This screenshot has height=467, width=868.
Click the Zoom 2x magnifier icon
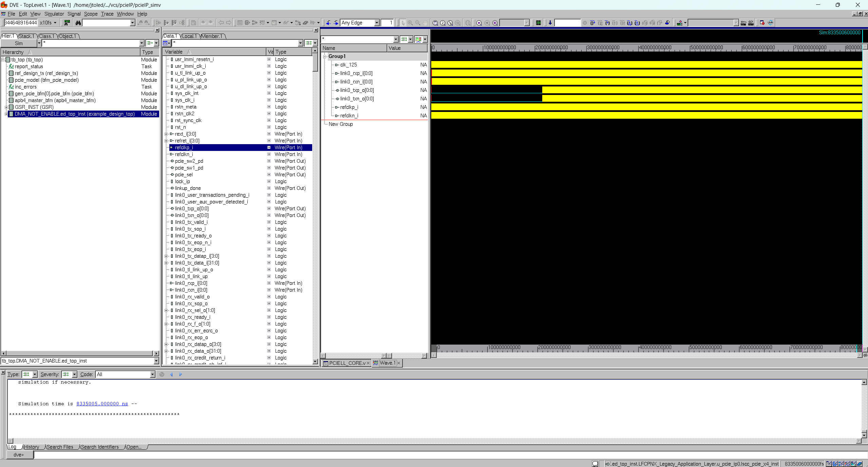pyautogui.click(x=443, y=23)
